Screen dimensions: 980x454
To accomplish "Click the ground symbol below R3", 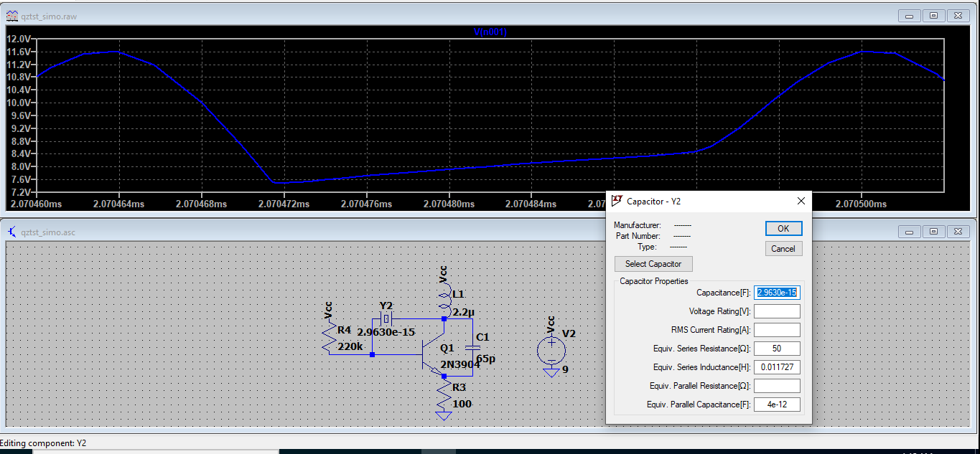I will [444, 415].
